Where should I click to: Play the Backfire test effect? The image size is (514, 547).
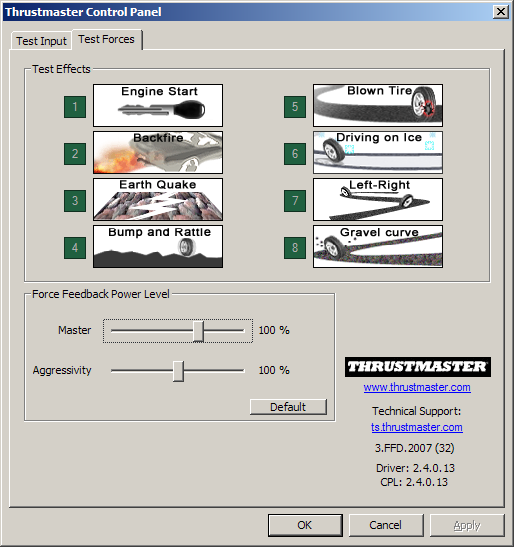point(158,152)
